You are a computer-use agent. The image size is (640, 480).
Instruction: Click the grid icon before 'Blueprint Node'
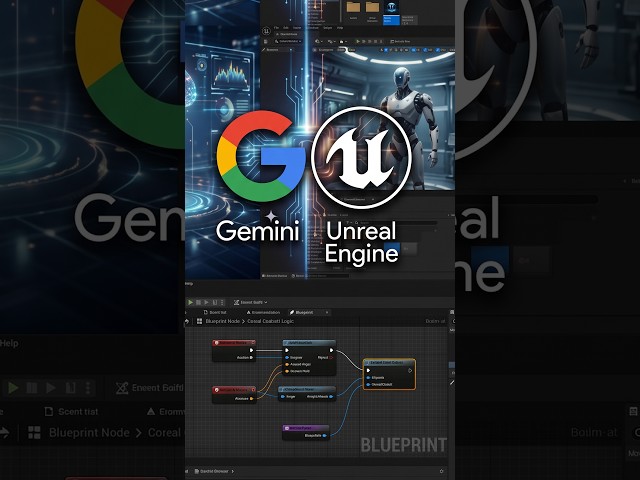(x=200, y=321)
